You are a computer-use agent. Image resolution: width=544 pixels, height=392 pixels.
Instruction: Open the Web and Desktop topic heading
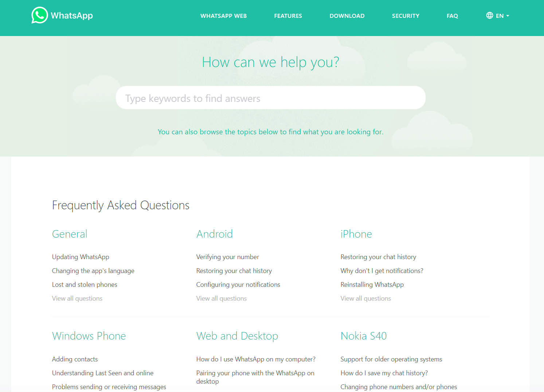pyautogui.click(x=237, y=336)
